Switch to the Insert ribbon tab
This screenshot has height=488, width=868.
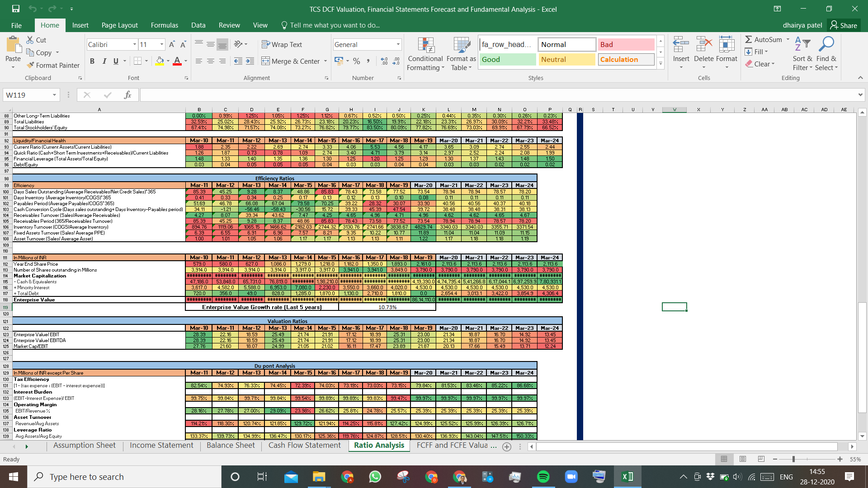80,25
